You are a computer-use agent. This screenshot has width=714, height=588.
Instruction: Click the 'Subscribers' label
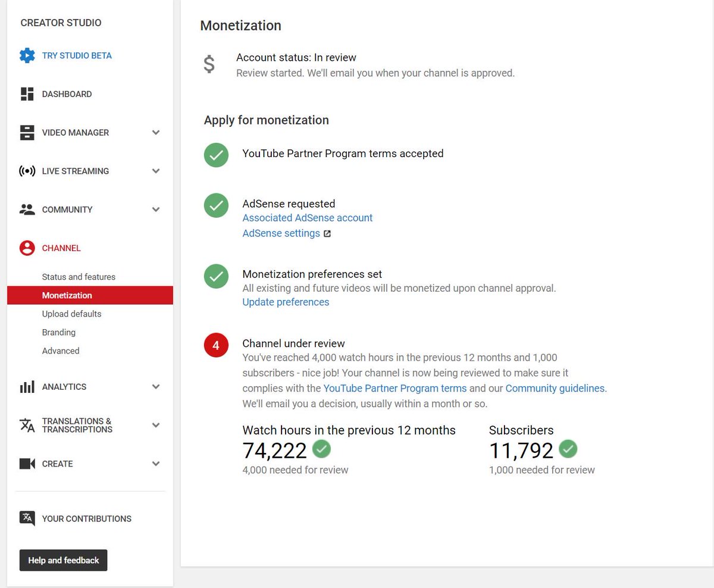coord(521,430)
